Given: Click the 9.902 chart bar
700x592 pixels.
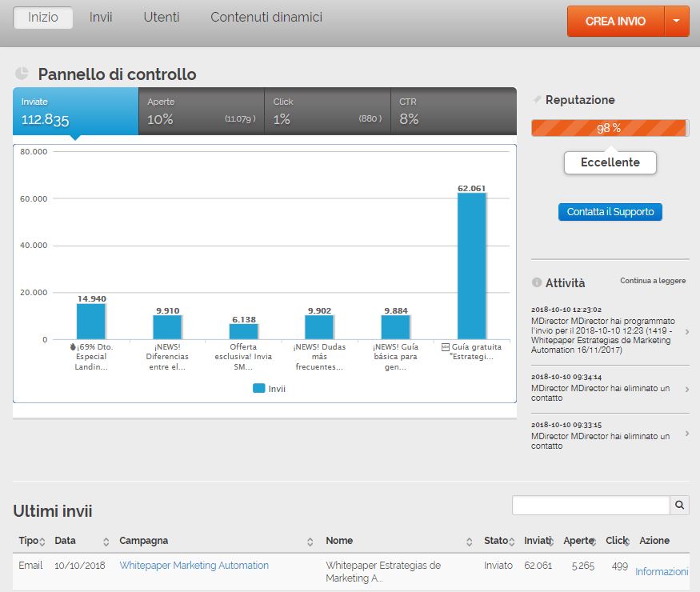Looking at the screenshot, I should pos(319,327).
